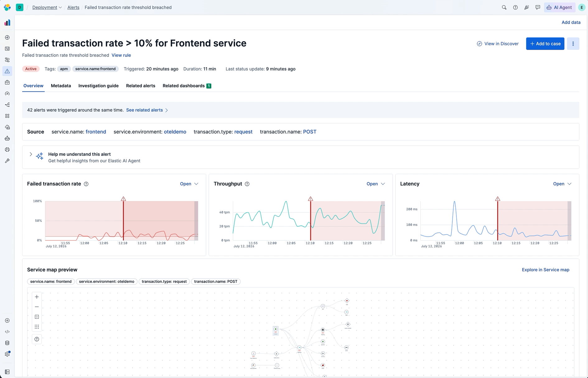
Task: Fit service map view to screen
Action: tap(37, 317)
